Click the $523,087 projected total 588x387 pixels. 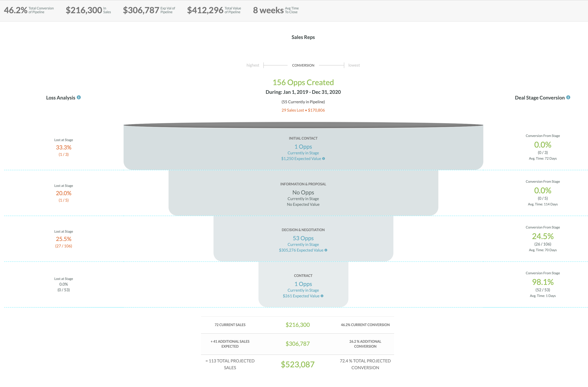(x=297, y=364)
